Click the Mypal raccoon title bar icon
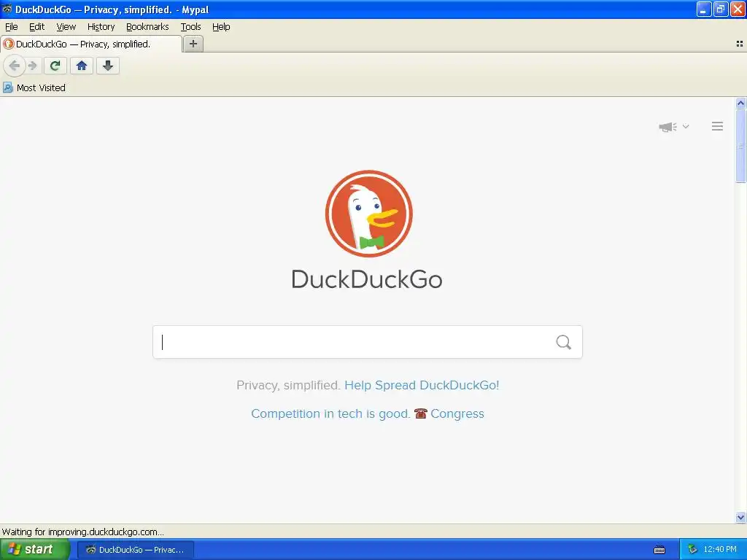 point(7,9)
